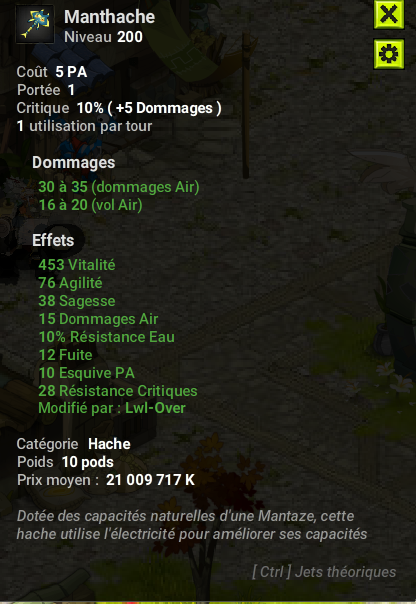
Task: Close the Manthache item tooltip
Action: pos(389,15)
